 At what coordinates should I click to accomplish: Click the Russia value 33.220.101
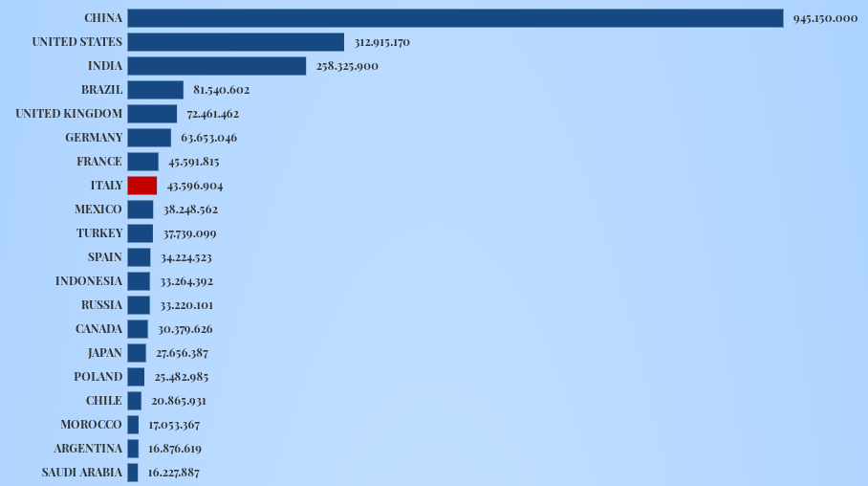[186, 305]
